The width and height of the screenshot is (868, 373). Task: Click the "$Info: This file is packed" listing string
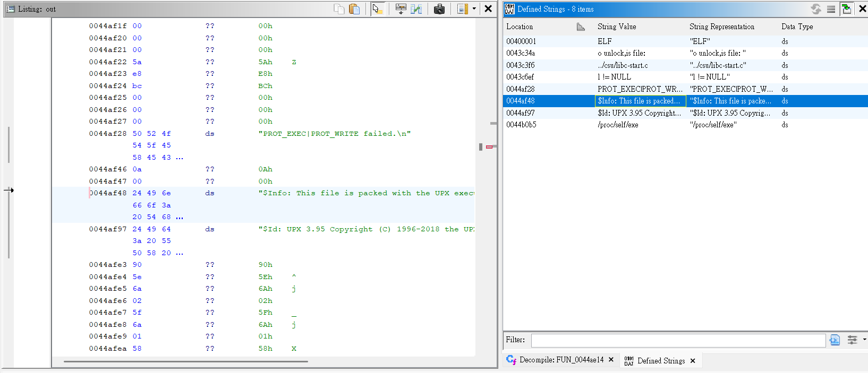366,193
